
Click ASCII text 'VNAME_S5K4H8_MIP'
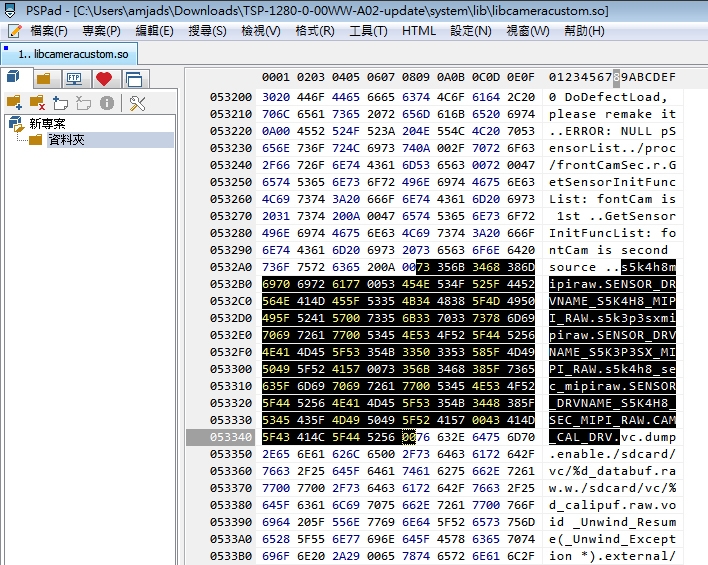(x=612, y=301)
